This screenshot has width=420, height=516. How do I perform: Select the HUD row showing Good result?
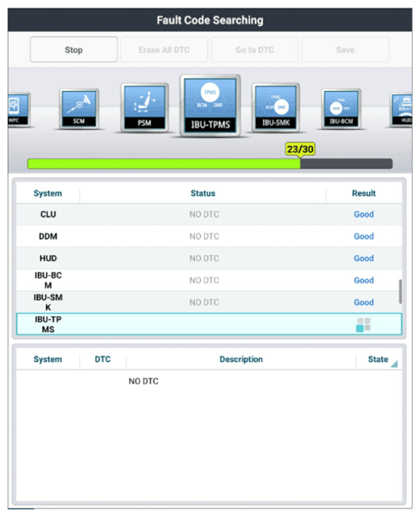209,258
